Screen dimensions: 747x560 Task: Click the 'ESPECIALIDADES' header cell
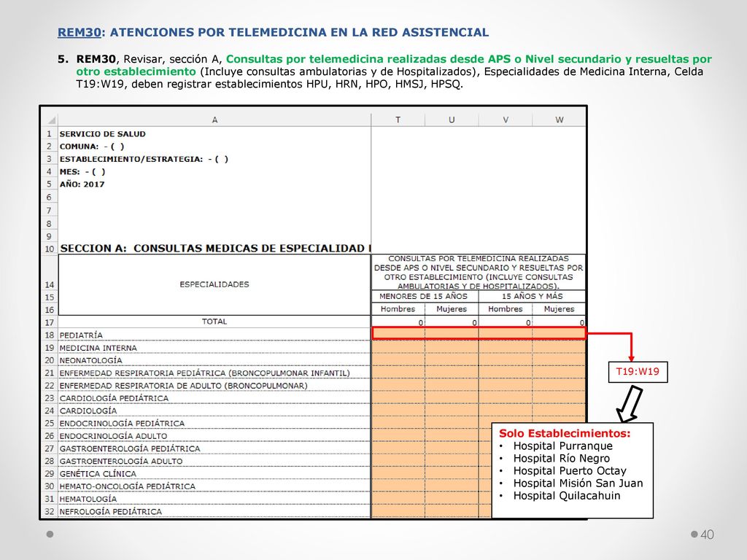pyautogui.click(x=214, y=284)
